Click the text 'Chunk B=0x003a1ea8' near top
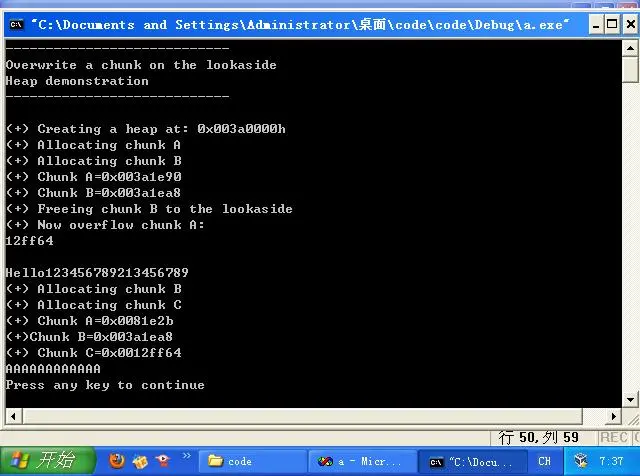Screen dimensions: 640x476 tap(109, 193)
